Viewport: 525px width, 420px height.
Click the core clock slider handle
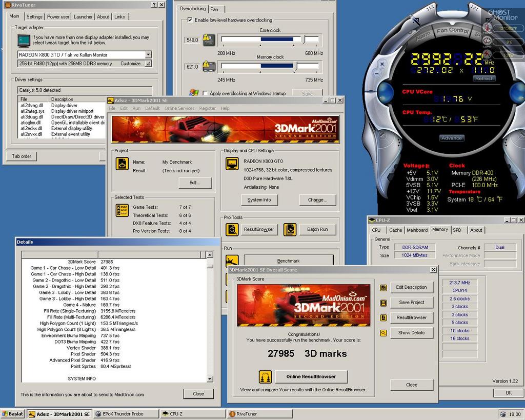point(304,39)
